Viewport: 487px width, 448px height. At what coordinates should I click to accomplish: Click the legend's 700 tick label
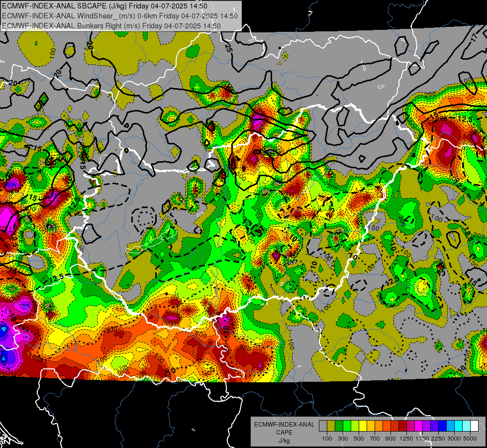(x=375, y=439)
